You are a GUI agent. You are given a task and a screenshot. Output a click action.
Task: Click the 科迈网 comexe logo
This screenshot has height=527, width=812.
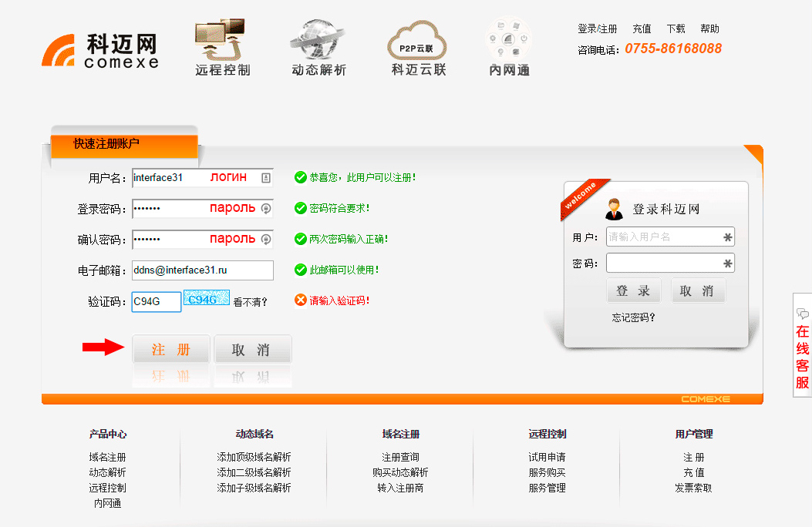pos(100,51)
